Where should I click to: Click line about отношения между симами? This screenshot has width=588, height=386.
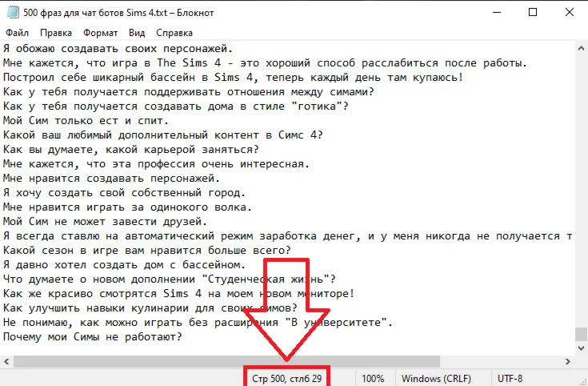(189, 91)
